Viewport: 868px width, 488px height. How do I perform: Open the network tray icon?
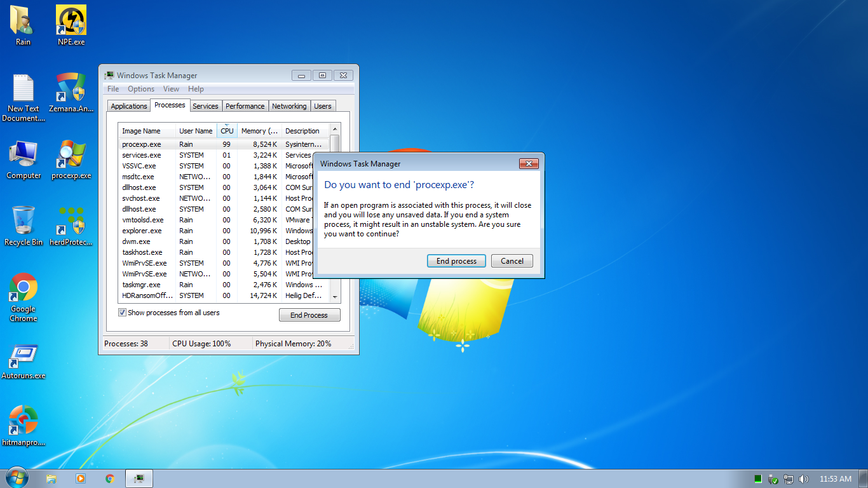tap(789, 479)
